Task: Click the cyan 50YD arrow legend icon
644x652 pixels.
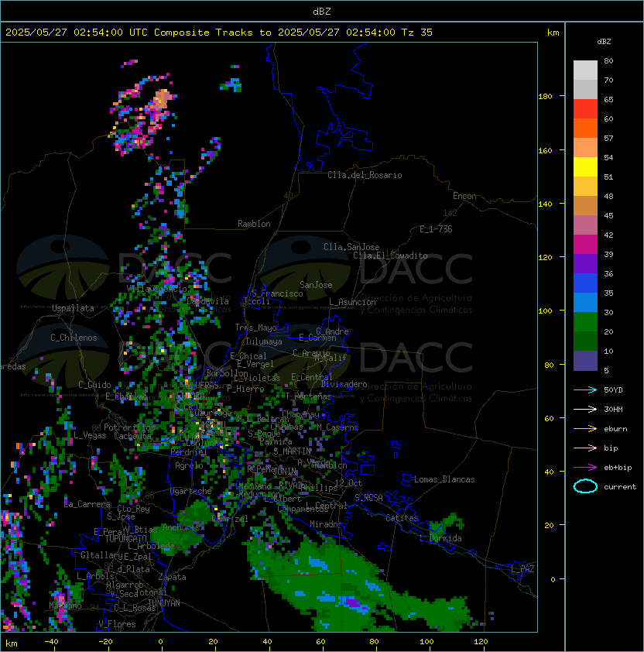Action: click(x=585, y=390)
